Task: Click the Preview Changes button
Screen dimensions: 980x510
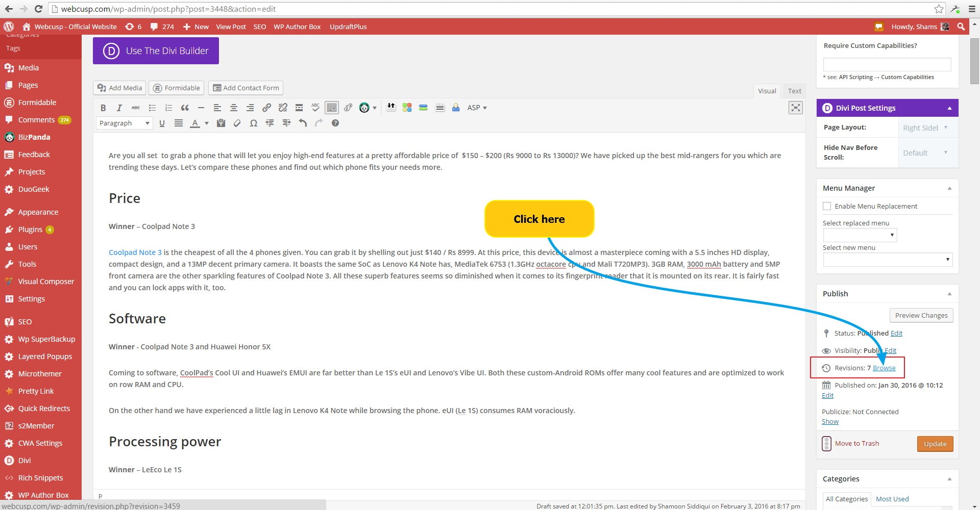Action: click(921, 315)
